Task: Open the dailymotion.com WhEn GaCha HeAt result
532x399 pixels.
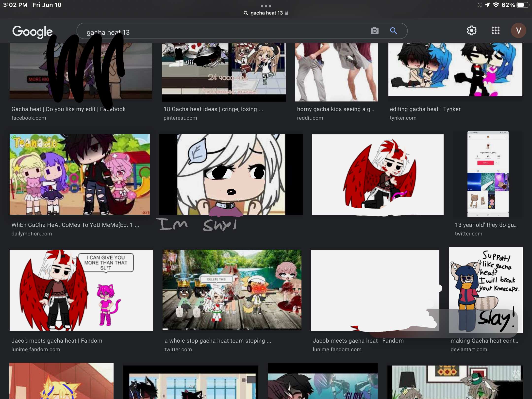Action: (x=75, y=225)
